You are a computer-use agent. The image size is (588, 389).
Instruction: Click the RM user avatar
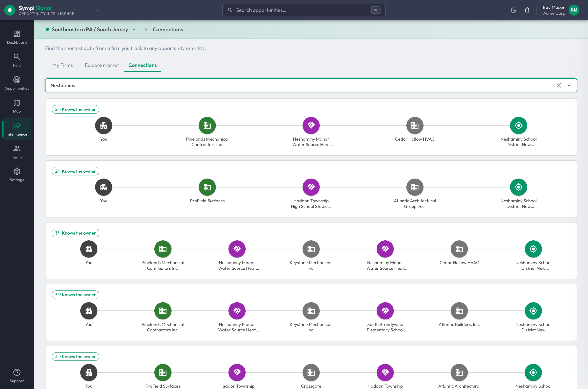pyautogui.click(x=574, y=10)
